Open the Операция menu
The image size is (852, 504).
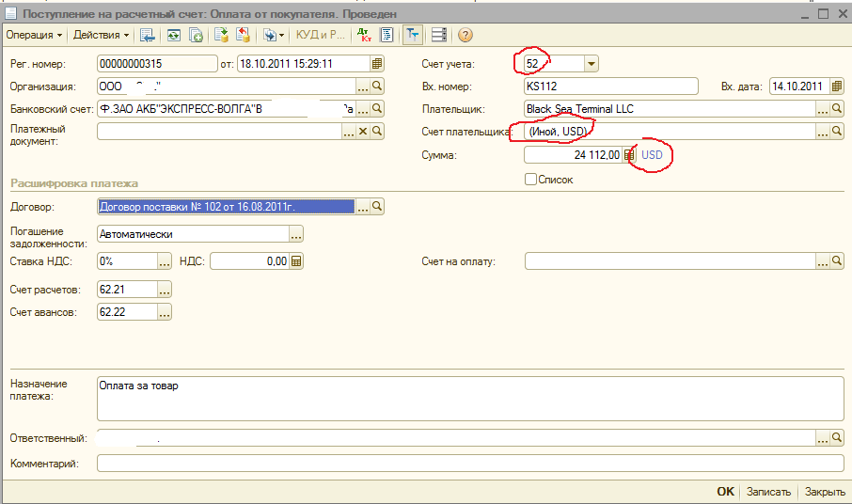click(x=34, y=36)
